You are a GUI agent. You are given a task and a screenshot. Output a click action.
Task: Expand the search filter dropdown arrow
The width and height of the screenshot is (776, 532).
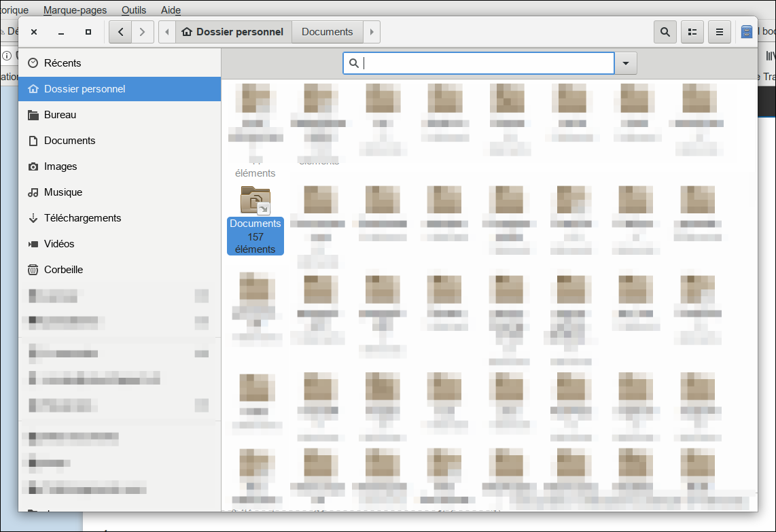coord(626,63)
